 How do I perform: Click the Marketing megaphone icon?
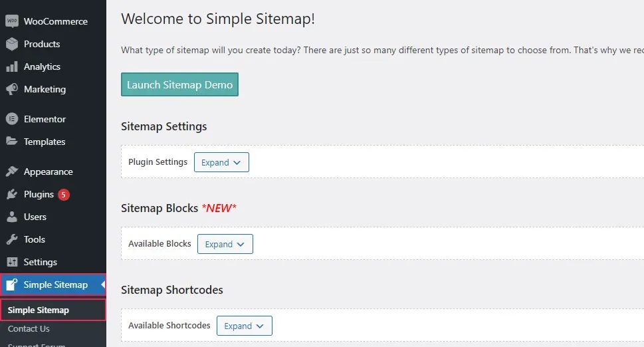12,89
